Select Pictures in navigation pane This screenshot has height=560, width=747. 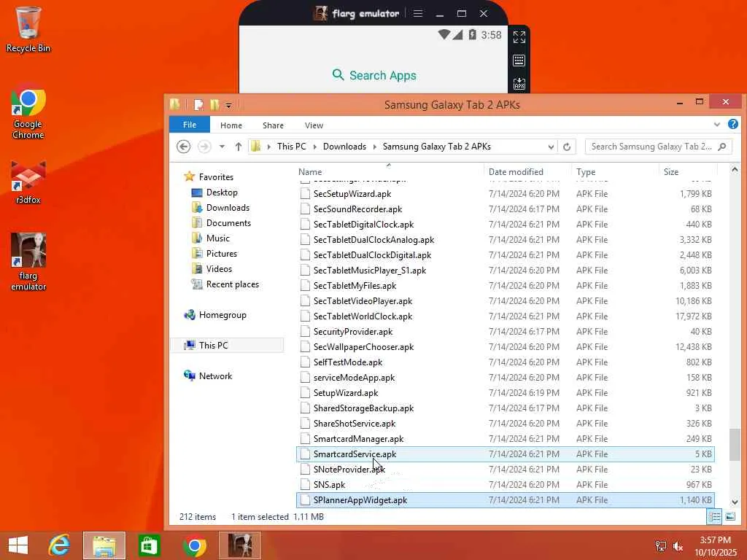coord(222,253)
